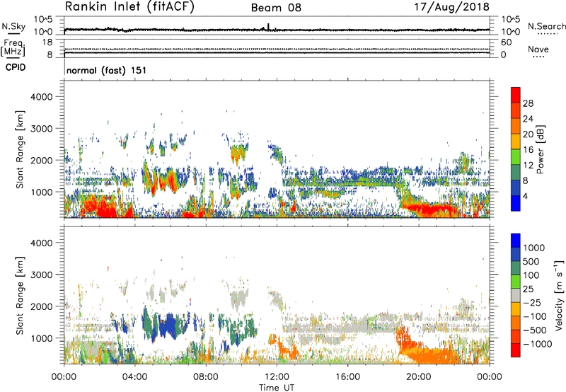Screen dimensions: 566x392
Task: Click the '20:00' time axis tick label
Action: 418,377
